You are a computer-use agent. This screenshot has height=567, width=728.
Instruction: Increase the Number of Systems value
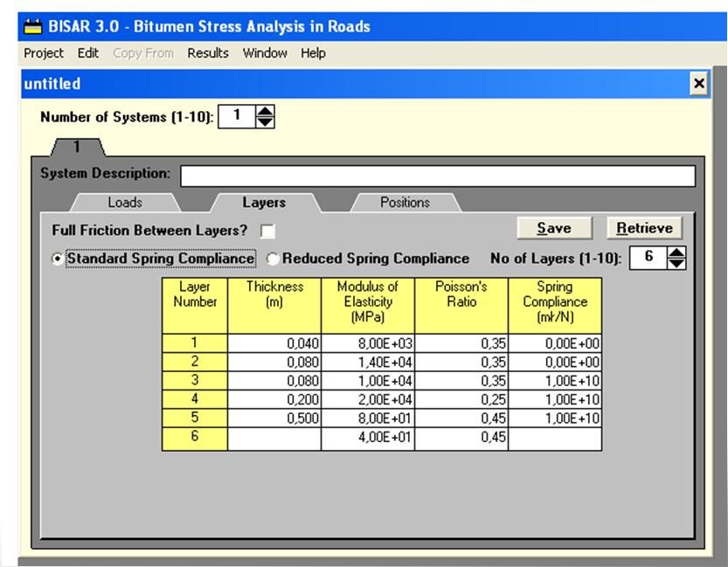265,111
